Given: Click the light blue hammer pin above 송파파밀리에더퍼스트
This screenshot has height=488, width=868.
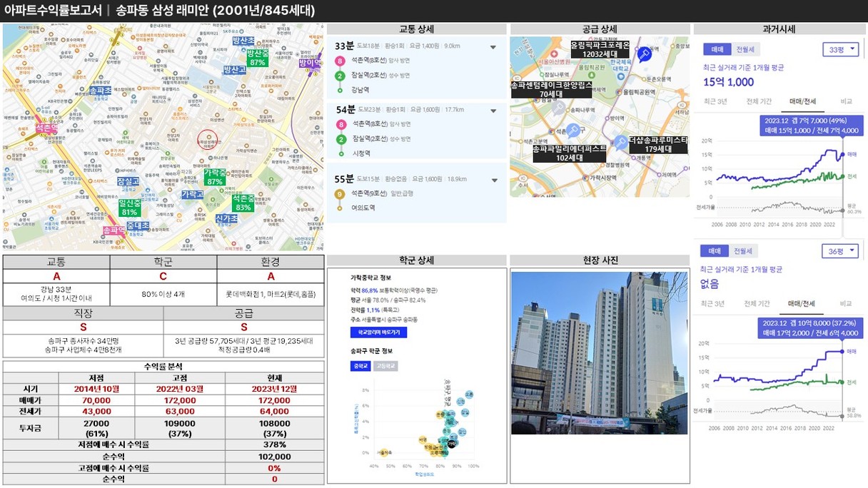Looking at the screenshot, I should pyautogui.click(x=572, y=131).
